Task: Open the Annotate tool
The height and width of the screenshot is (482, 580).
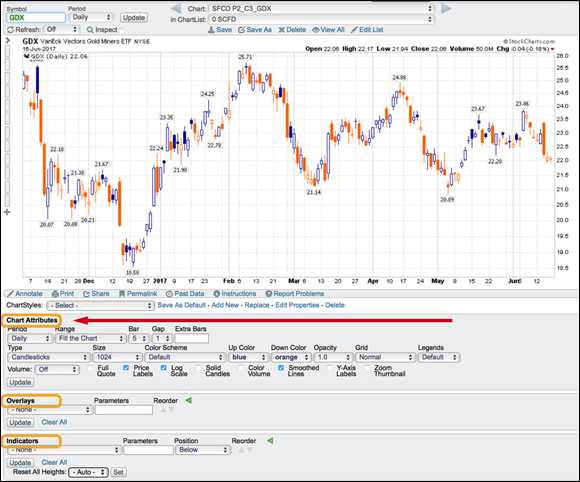Action: (x=25, y=294)
